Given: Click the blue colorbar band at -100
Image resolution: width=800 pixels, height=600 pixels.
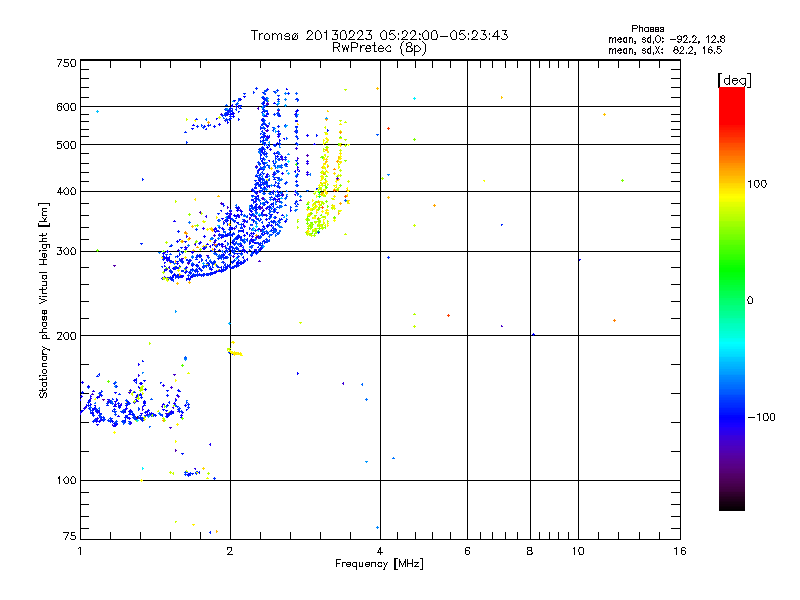Looking at the screenshot, I should click(732, 417).
